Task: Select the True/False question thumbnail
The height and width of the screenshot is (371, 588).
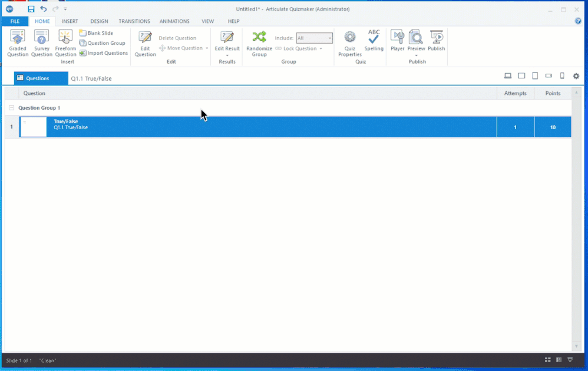Action: [x=34, y=127]
